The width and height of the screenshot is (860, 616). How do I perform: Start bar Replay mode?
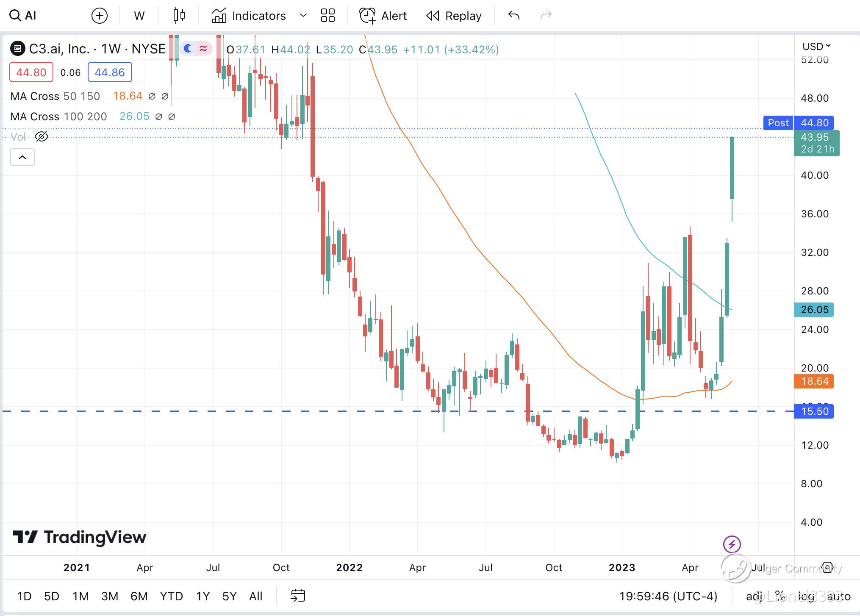pos(454,16)
